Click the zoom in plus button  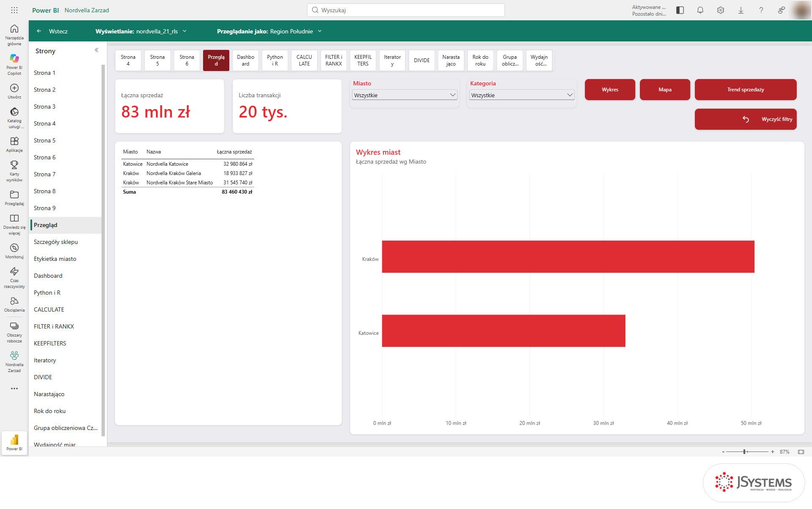(x=772, y=452)
